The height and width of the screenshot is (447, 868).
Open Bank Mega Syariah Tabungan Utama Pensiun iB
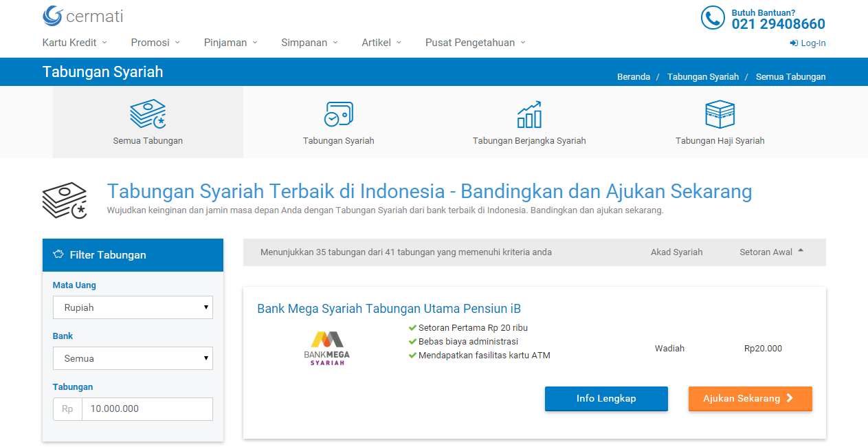click(389, 309)
